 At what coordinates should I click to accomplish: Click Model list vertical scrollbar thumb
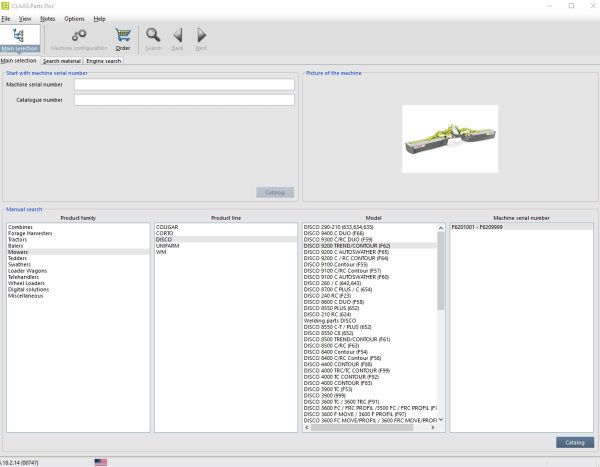tap(440, 271)
